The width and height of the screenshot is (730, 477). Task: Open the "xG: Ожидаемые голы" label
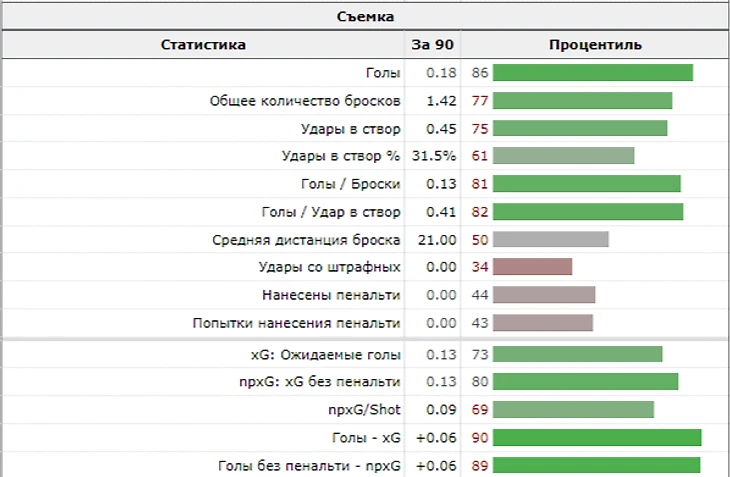[x=325, y=354]
